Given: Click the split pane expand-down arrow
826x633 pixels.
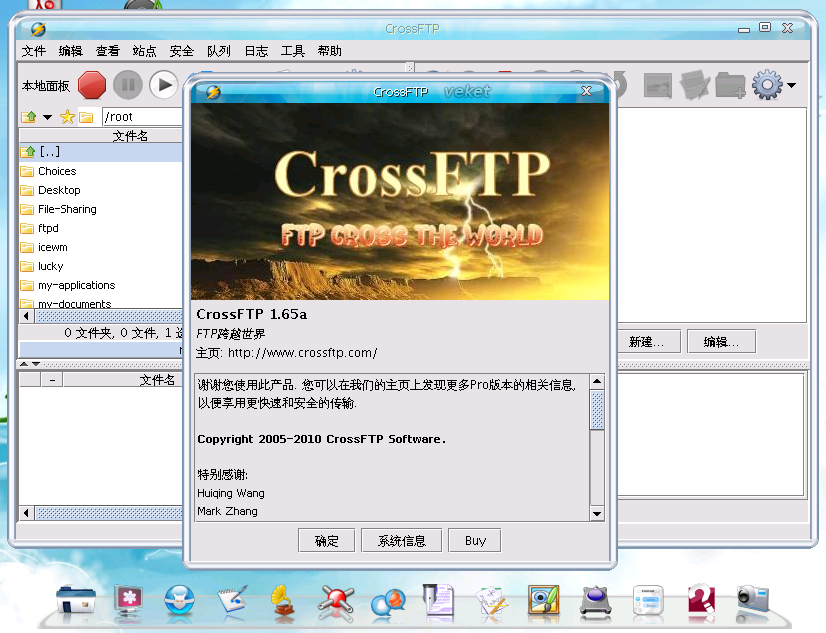Looking at the screenshot, I should coord(36,364).
